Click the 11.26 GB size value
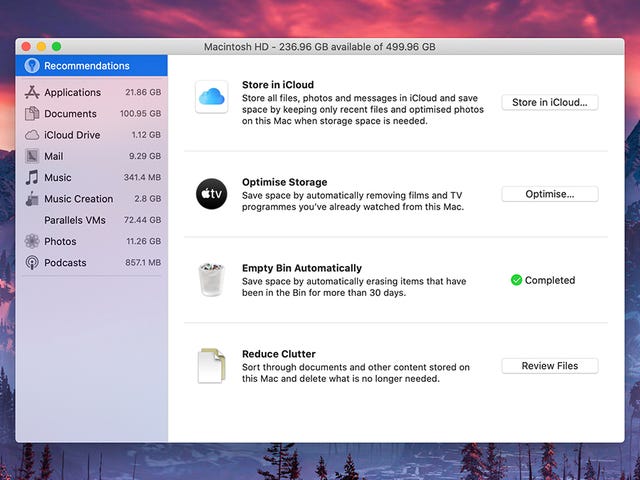 click(x=143, y=241)
